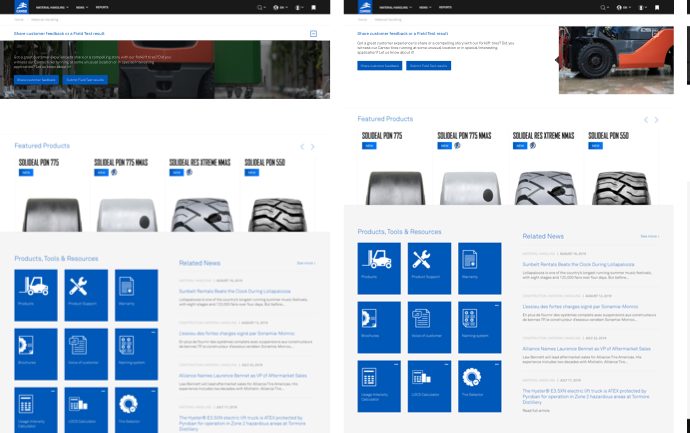The height and width of the screenshot is (433, 690).
Task: Open the Reports menu item in right mockup
Action: pyautogui.click(x=445, y=7)
